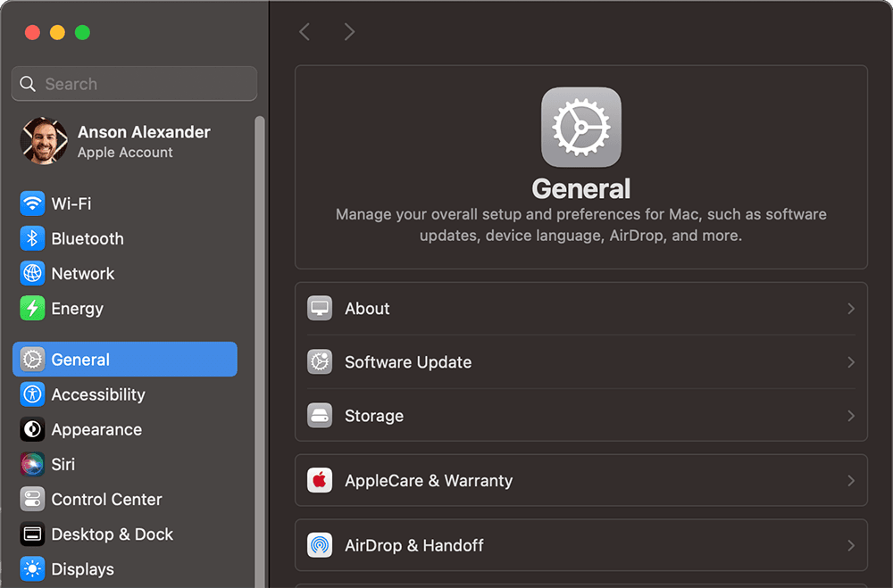The height and width of the screenshot is (588, 893).
Task: Click inside the Search field
Action: pos(134,83)
